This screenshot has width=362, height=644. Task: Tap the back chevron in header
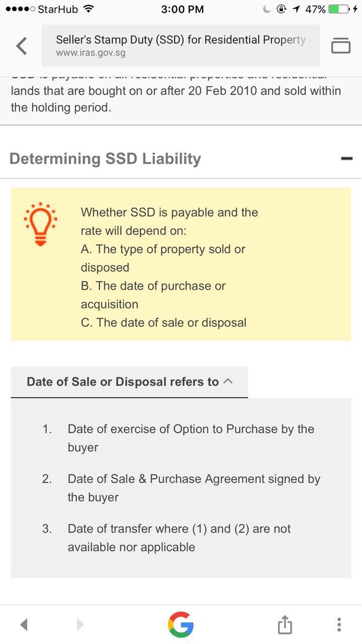(21, 46)
